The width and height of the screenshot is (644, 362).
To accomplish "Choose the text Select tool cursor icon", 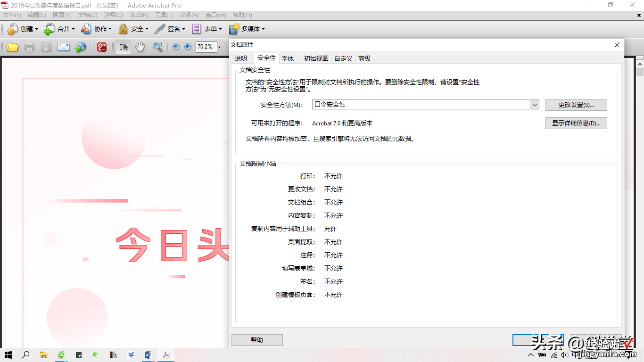I will (124, 47).
